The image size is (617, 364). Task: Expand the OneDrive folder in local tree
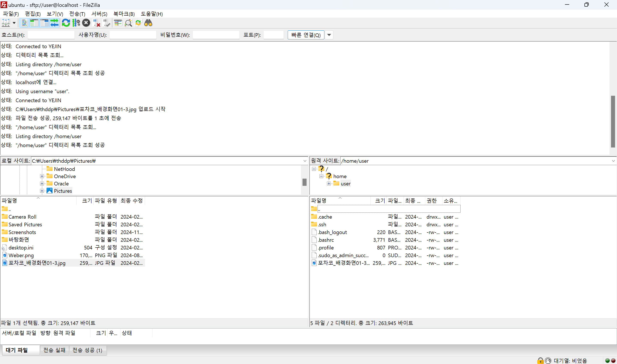pyautogui.click(x=42, y=176)
